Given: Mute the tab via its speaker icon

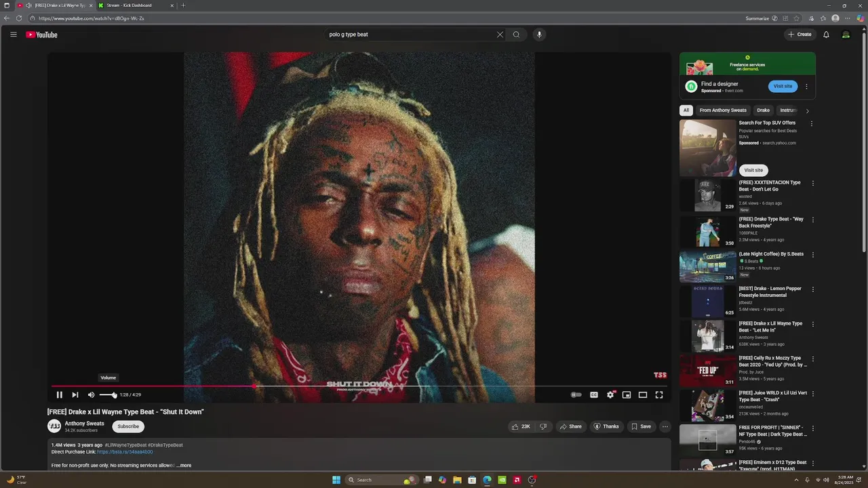Looking at the screenshot, I should click(28, 5).
